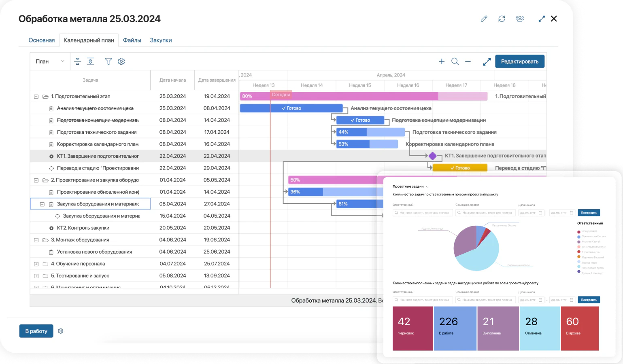
Task: Select the 44% progress bar for Подготовка технического задания
Action: coord(370,132)
